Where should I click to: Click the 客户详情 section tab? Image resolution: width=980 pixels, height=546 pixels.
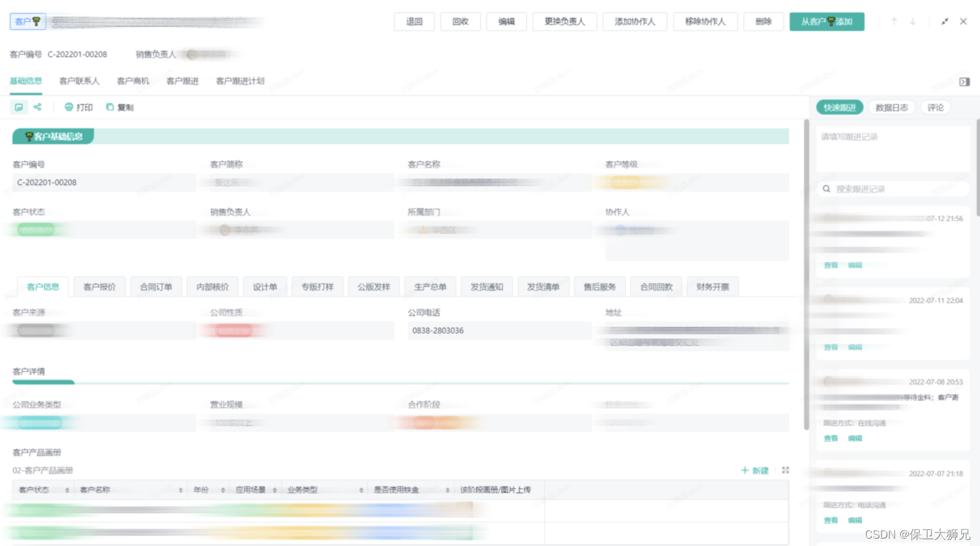tap(29, 371)
